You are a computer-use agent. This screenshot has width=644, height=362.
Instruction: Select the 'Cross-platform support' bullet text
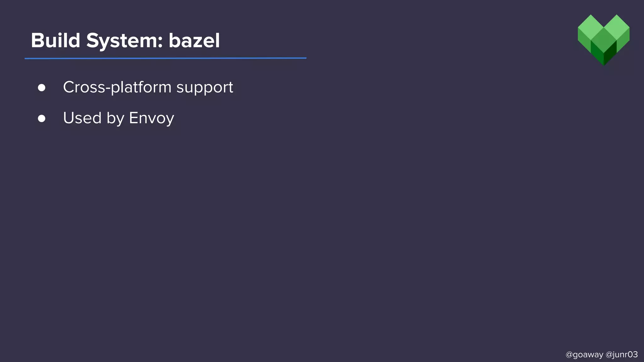pyautogui.click(x=148, y=87)
